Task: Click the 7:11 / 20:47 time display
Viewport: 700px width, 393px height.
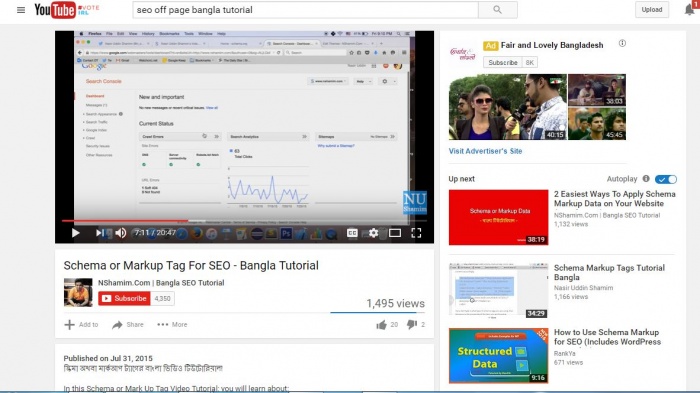Action: click(155, 233)
